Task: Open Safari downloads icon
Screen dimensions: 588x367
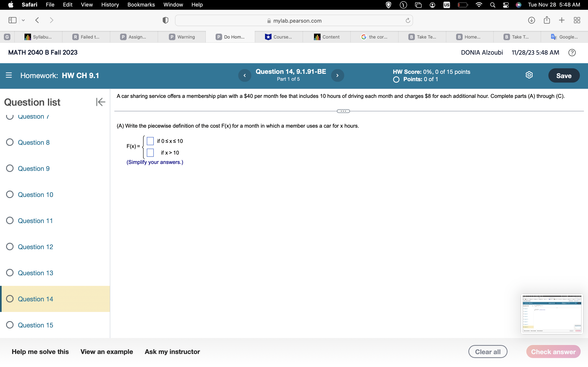Action: click(531, 20)
